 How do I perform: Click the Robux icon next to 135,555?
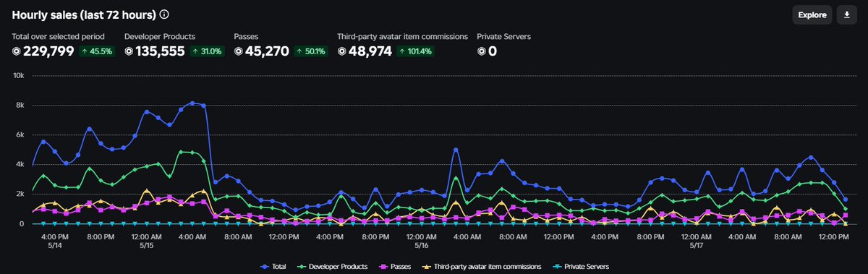coord(129,51)
